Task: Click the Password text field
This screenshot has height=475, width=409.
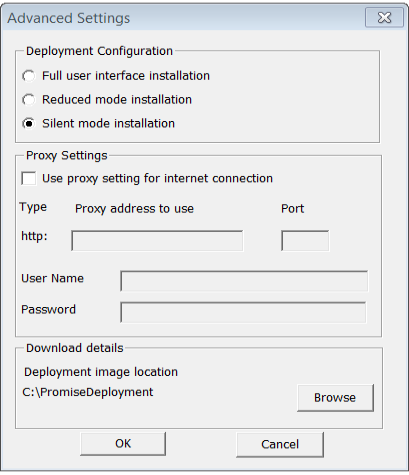Action: [x=243, y=312]
